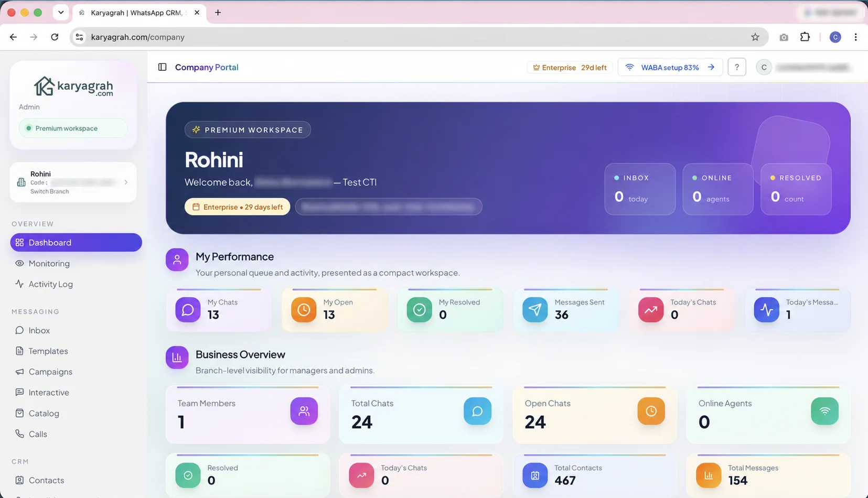Viewport: 868px width, 498px height.
Task: Click the My Open clock icon
Action: 304,310
